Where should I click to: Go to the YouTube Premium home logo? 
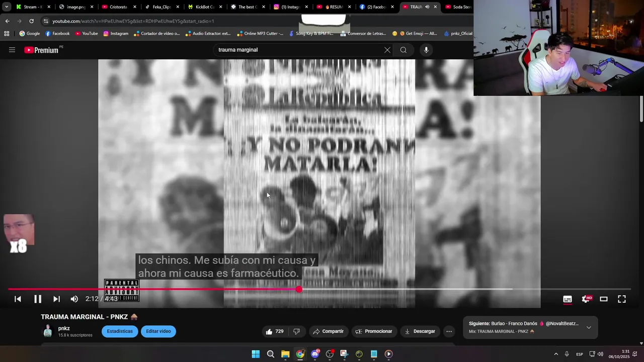[x=41, y=50]
